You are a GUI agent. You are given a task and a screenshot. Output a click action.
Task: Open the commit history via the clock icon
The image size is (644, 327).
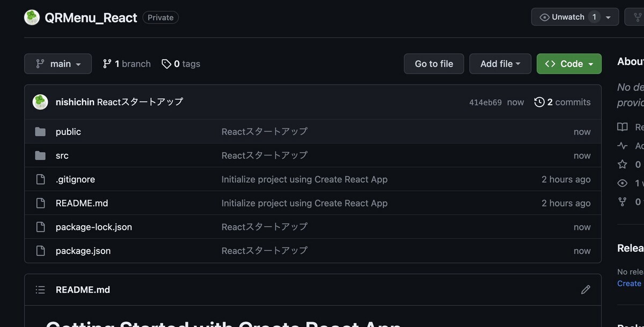click(x=539, y=102)
